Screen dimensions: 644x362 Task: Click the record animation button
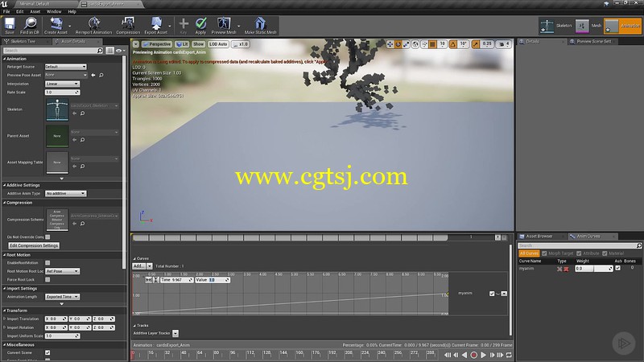(x=473, y=355)
